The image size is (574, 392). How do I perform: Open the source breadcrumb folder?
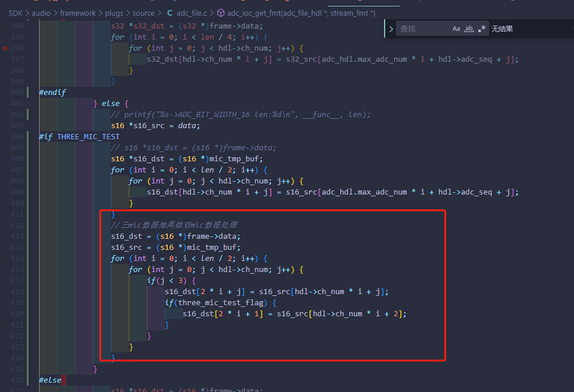pyautogui.click(x=143, y=13)
